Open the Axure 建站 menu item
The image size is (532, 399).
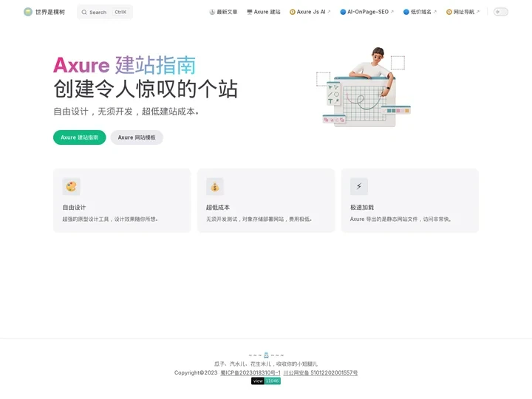[264, 12]
